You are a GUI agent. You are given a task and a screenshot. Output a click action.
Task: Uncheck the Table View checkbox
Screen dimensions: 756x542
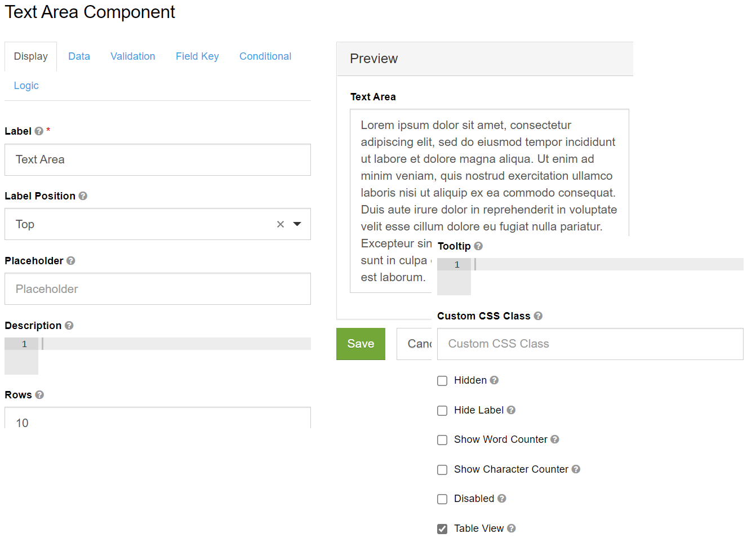442,529
